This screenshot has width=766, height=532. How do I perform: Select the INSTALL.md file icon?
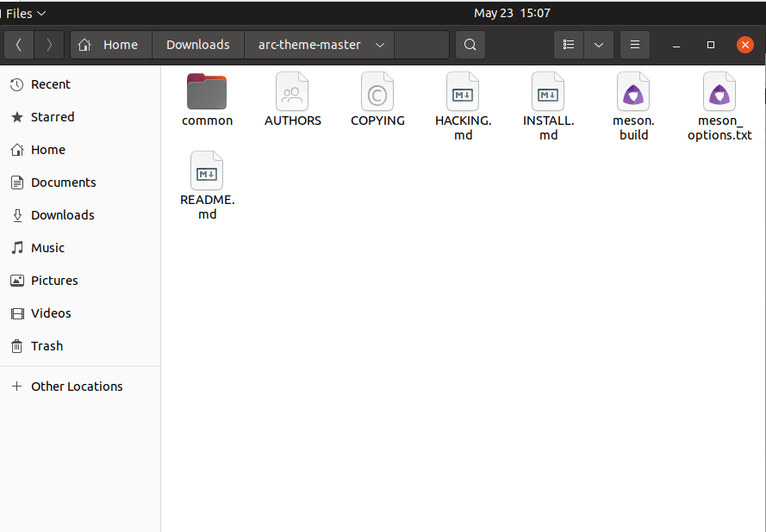pos(548,91)
